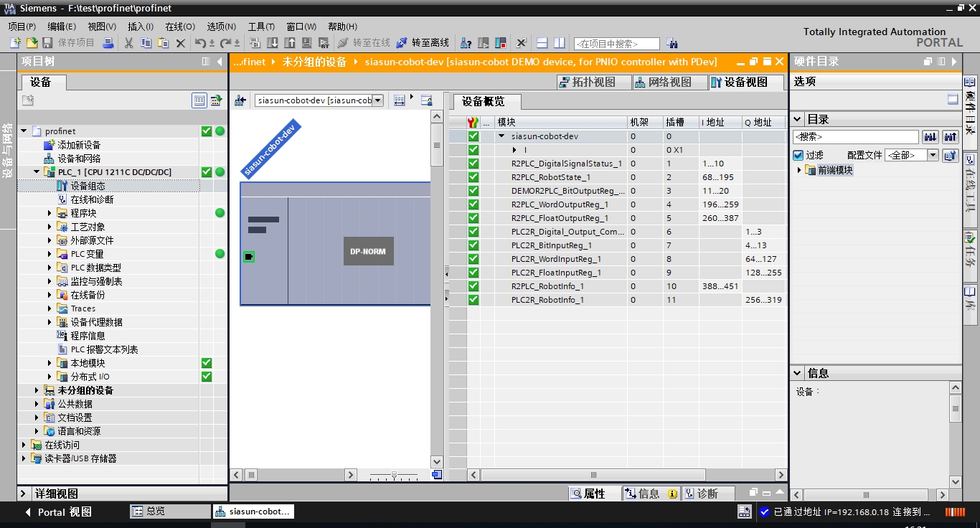
Task: Click the device view zoom slider
Action: [x=394, y=475]
